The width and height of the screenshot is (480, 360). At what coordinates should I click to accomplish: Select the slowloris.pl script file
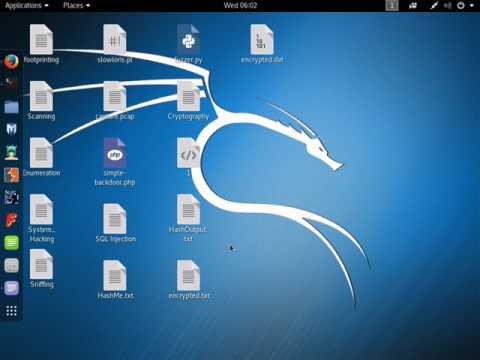(115, 44)
